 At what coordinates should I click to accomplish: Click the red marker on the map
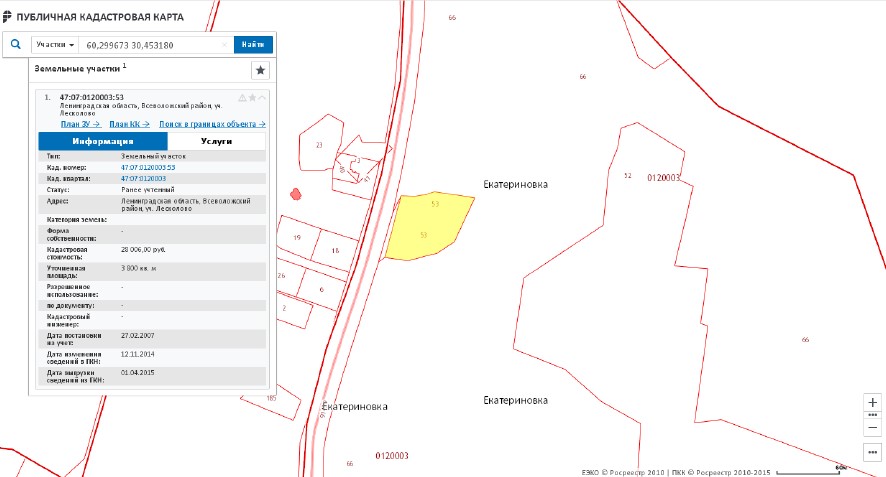click(x=295, y=194)
